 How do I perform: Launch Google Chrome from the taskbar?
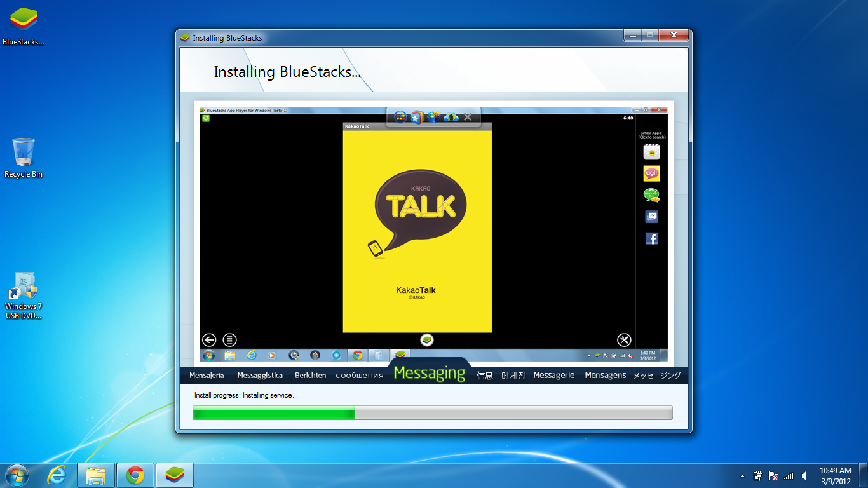coord(135,475)
